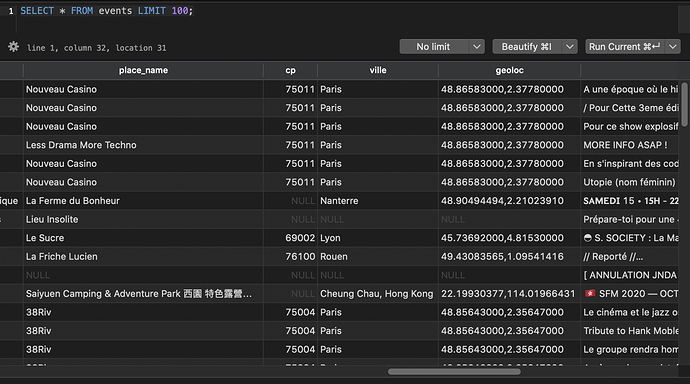Viewport: 690px width, 384px height.
Task: Click the horizontal scrollbar thumb
Action: point(454,372)
